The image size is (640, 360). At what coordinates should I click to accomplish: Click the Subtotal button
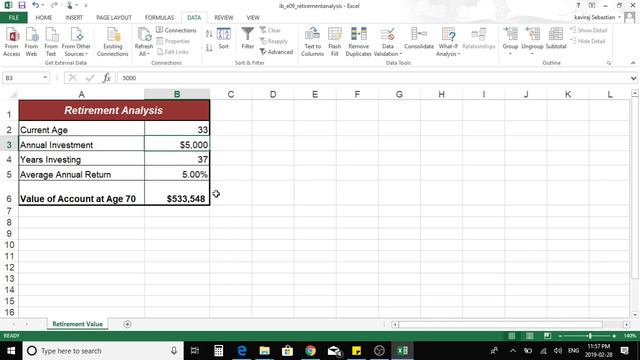click(556, 39)
